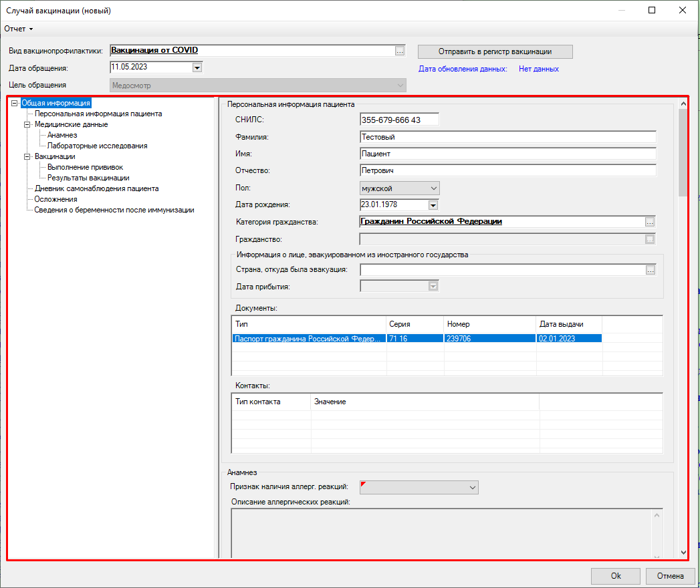This screenshot has height=588, width=700.
Task: Collapse the Общая информация tree node
Action: (x=14, y=103)
